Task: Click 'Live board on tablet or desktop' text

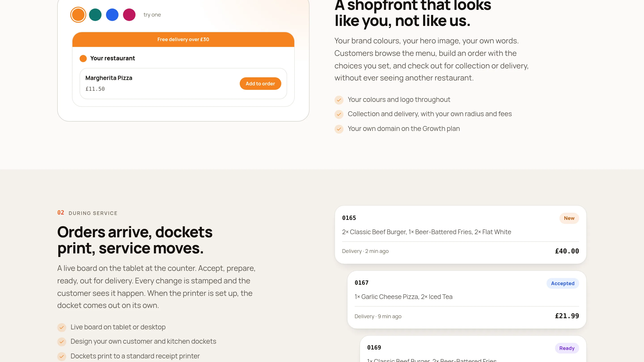Action: (118, 327)
